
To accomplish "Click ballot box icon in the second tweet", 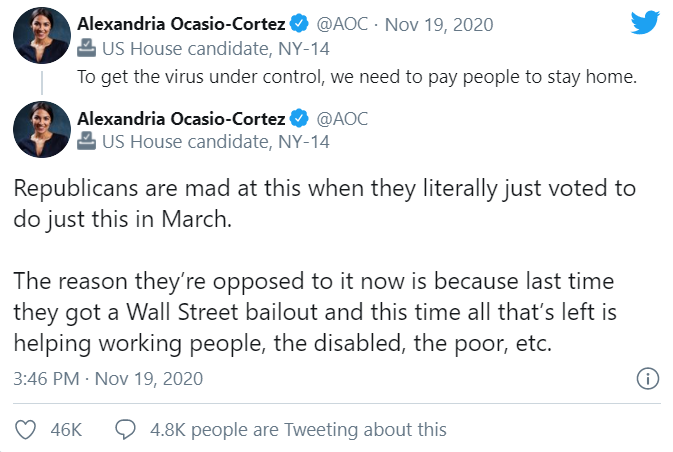I will [86, 141].
